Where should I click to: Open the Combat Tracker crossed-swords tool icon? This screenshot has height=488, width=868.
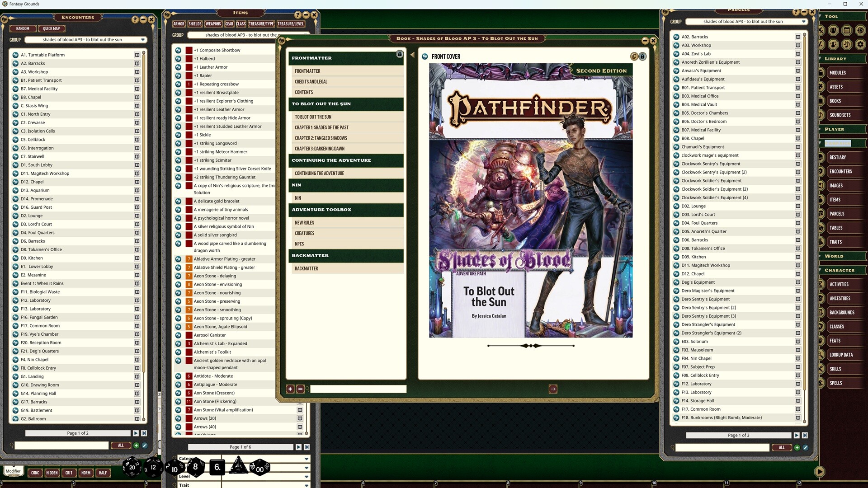[821, 30]
